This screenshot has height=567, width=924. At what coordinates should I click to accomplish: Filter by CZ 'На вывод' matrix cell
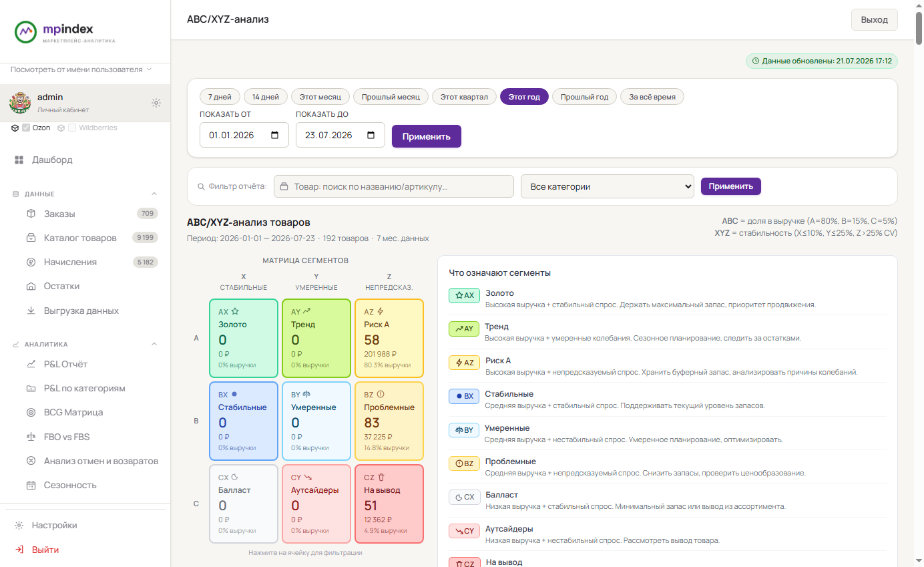(x=389, y=504)
